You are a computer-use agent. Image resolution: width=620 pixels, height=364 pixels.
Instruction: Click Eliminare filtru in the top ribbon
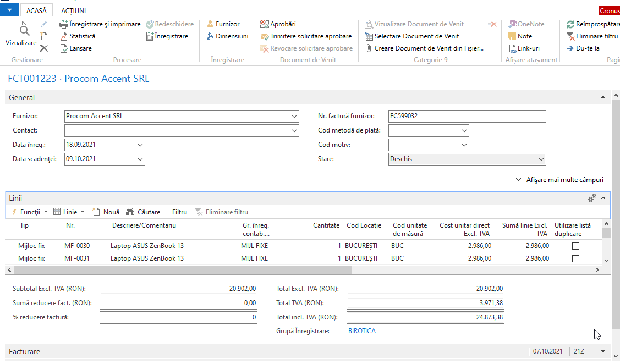(x=592, y=36)
